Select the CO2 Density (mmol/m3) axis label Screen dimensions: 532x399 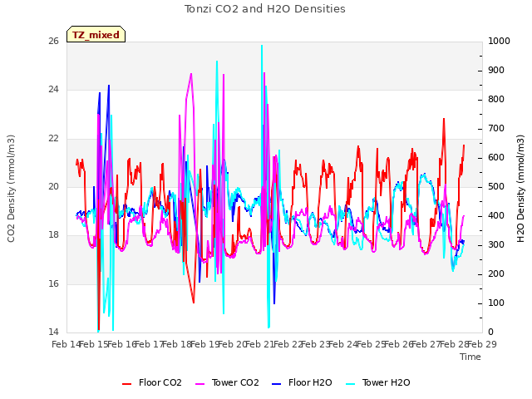11,189
